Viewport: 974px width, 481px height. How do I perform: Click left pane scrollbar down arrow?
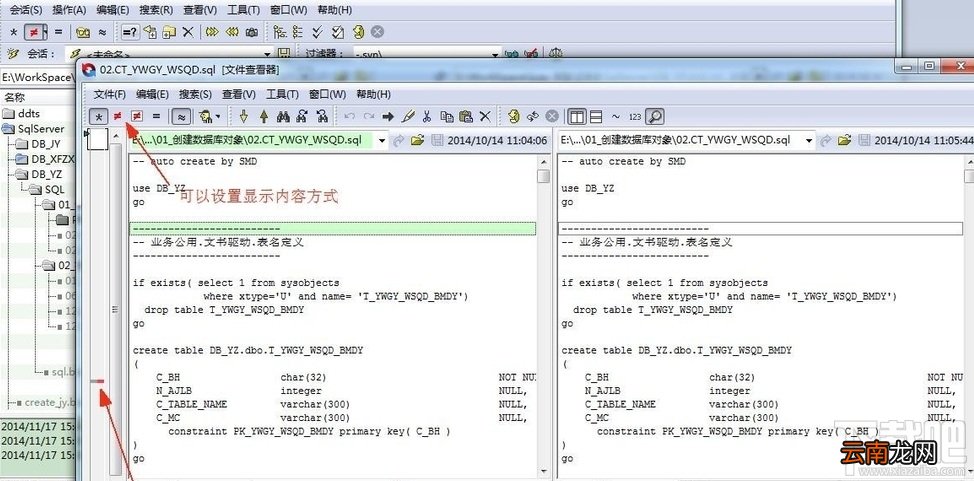pyautogui.click(x=544, y=472)
